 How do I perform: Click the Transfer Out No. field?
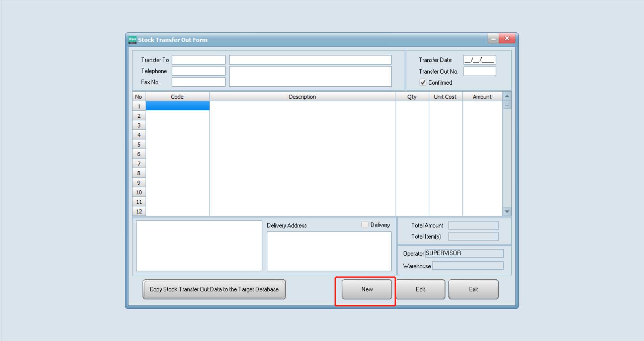coord(479,71)
